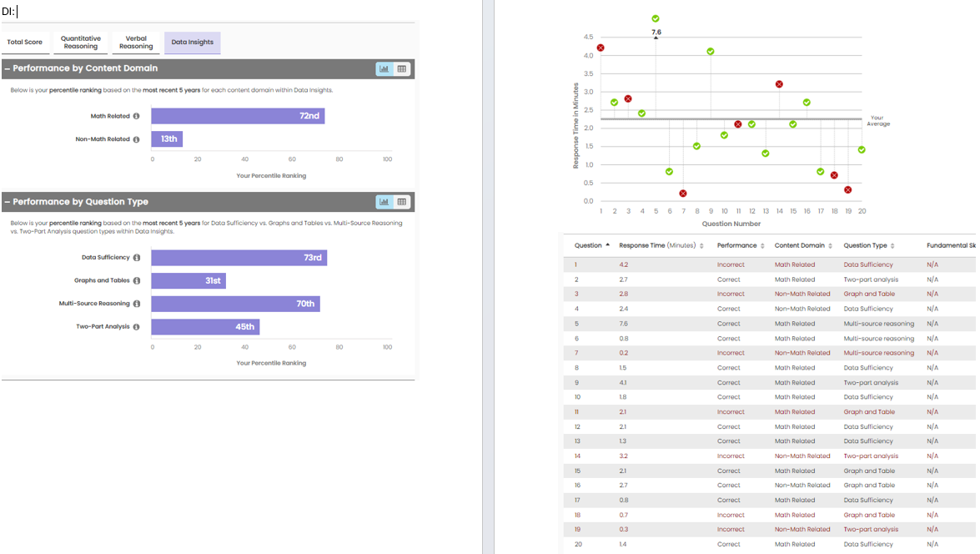Switch Content Domain section to table view
980x554 pixels.
[x=402, y=68]
